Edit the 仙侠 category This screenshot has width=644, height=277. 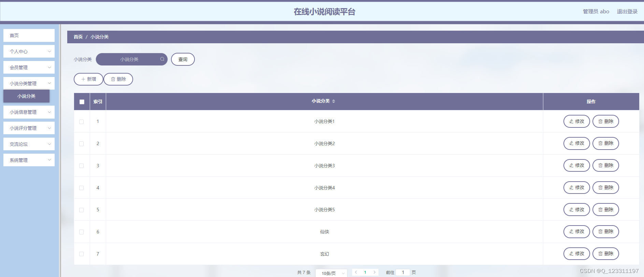point(576,232)
